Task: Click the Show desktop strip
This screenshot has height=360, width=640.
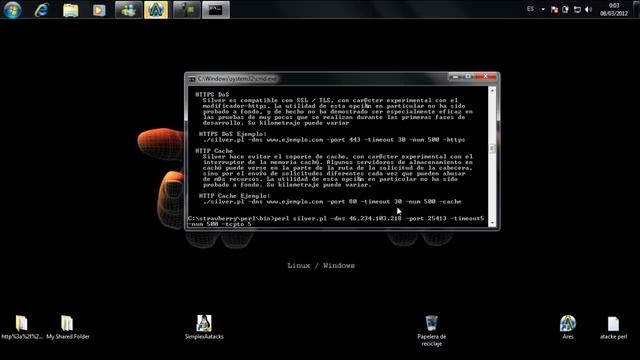Action: click(x=637, y=9)
